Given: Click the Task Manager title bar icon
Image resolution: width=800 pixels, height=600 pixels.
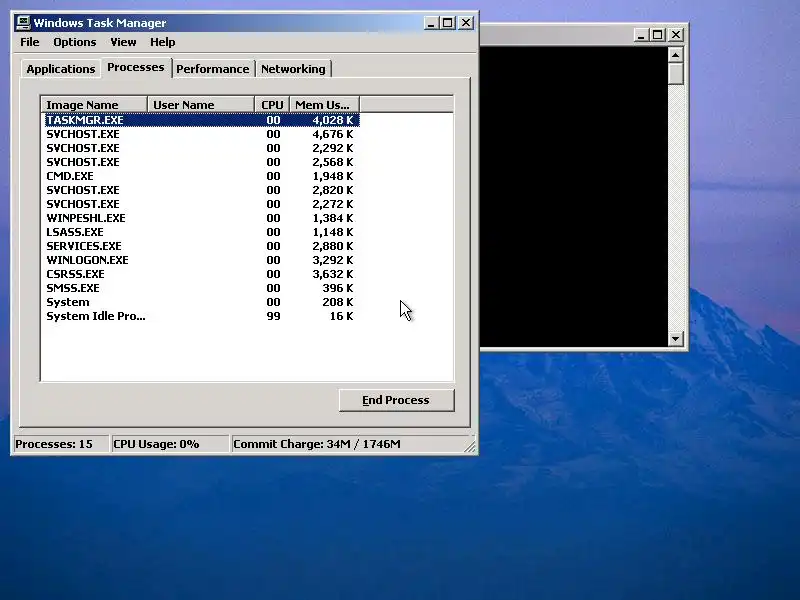Looking at the screenshot, I should 23,22.
